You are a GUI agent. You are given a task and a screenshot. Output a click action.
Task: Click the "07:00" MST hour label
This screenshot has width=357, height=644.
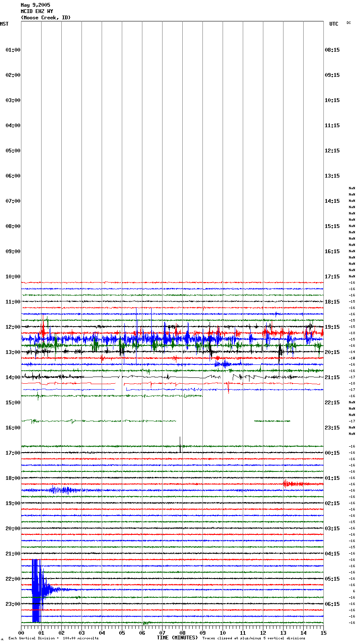click(x=13, y=201)
